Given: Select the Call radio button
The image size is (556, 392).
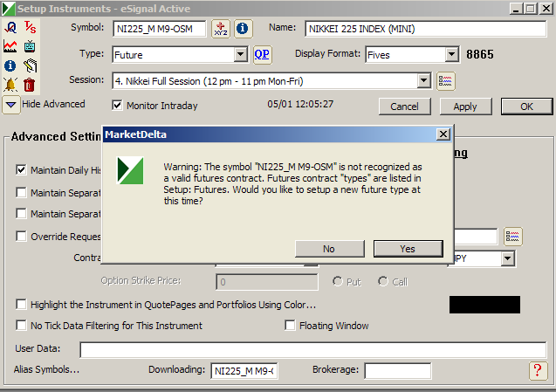Looking at the screenshot, I should pyautogui.click(x=383, y=281).
